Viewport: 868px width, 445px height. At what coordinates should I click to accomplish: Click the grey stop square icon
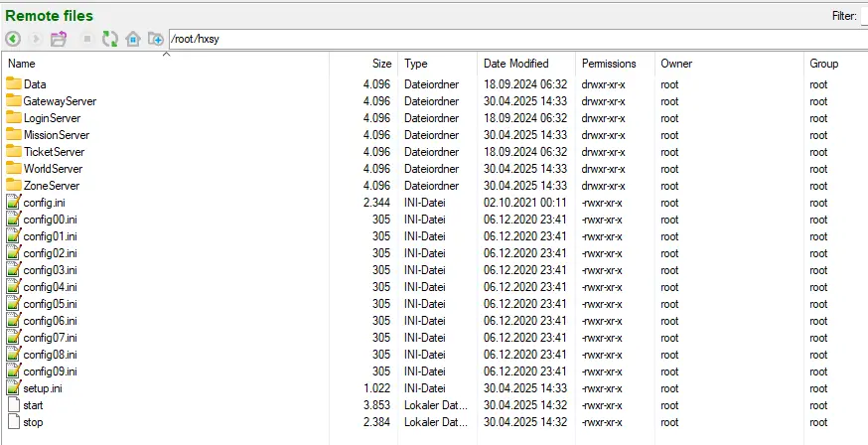(87, 39)
